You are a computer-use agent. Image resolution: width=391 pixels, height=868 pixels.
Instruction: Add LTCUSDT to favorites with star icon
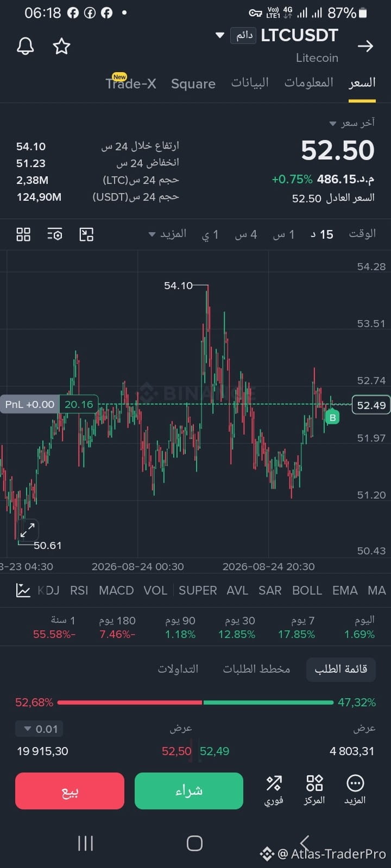point(61,46)
